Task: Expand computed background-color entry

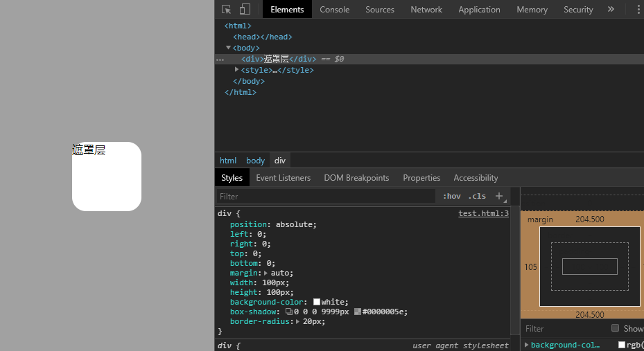Action: 527,345
